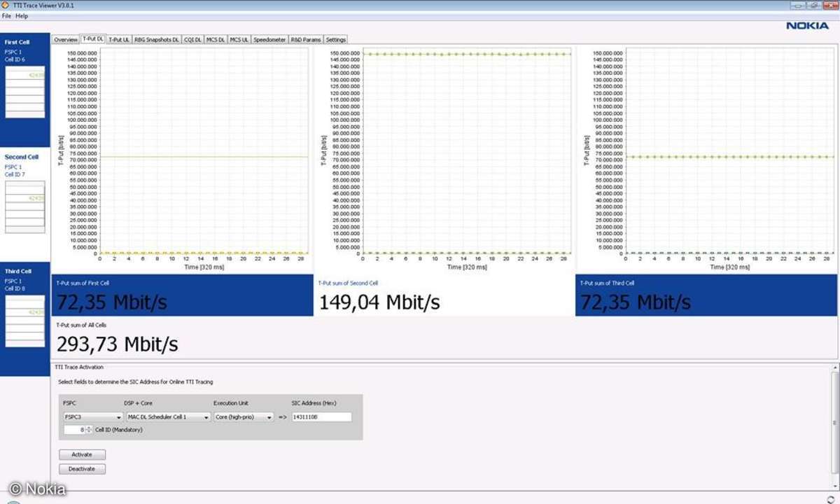Click '149,04 Mbit/s' Second Cell sum

379,302
